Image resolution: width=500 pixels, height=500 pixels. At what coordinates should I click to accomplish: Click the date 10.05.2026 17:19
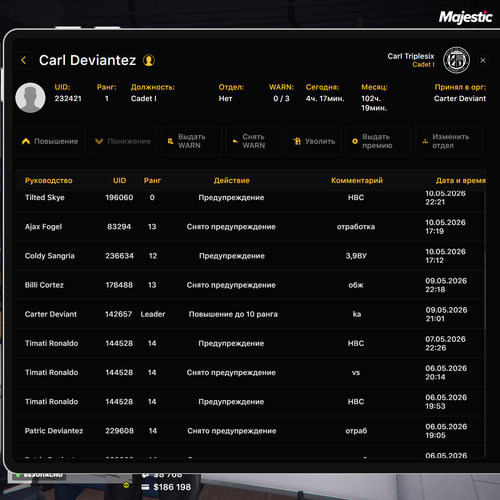[x=445, y=227]
